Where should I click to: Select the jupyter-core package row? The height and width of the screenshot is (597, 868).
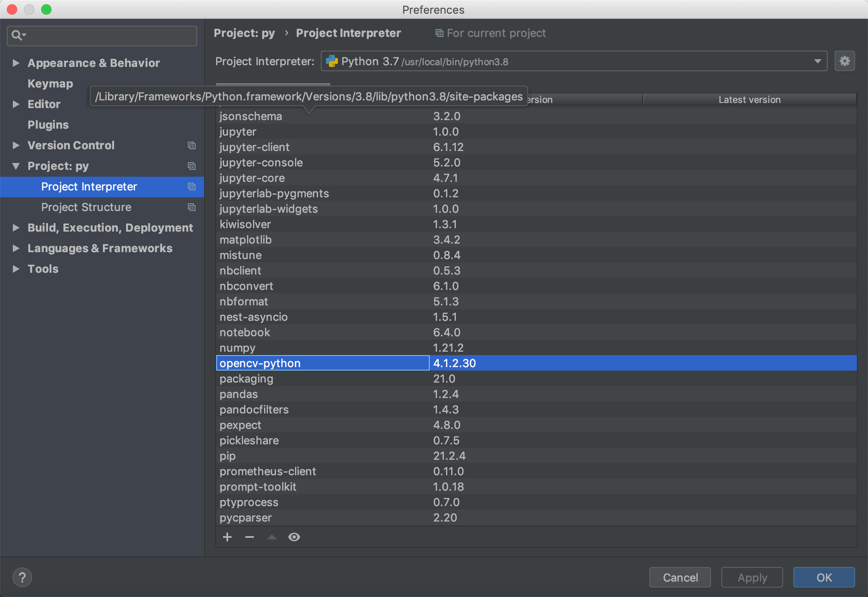(536, 178)
